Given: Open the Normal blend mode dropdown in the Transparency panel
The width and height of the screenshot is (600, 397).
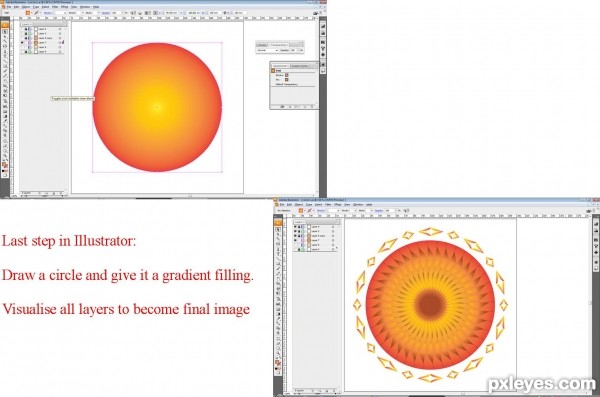Looking at the screenshot, I should [268, 50].
